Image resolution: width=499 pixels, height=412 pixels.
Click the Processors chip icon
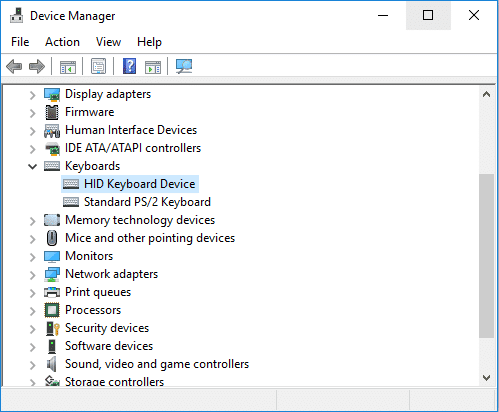click(52, 310)
